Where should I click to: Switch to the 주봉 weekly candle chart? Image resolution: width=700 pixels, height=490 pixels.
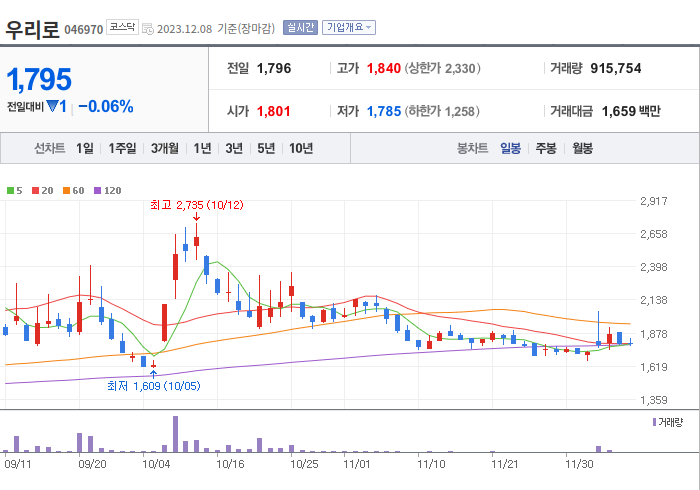pyautogui.click(x=546, y=148)
